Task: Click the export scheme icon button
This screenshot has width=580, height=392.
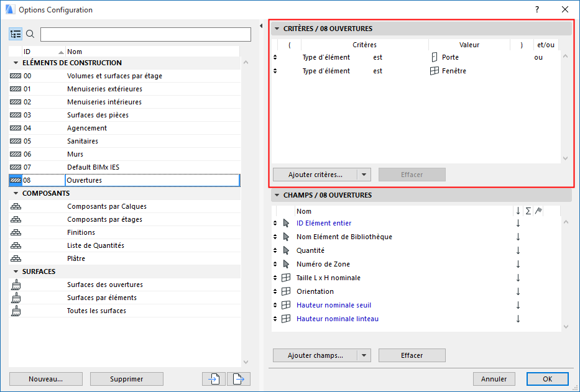Action: point(237,379)
